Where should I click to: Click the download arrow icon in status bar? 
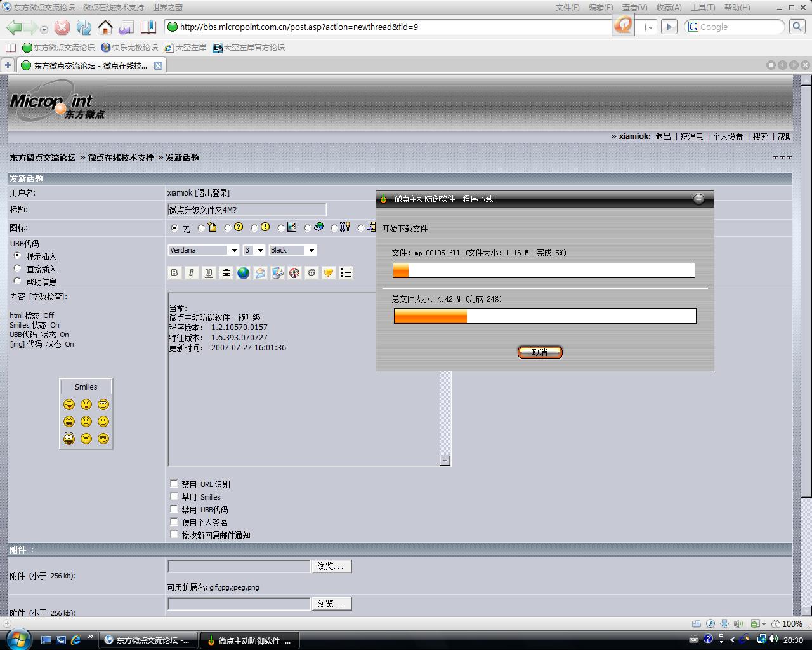[724, 624]
